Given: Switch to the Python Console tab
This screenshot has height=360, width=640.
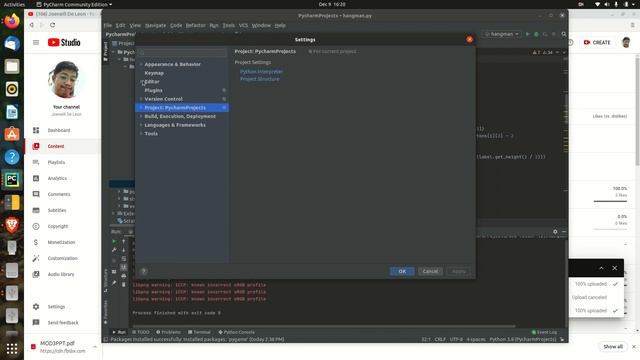Looking at the screenshot, I should 237,332.
